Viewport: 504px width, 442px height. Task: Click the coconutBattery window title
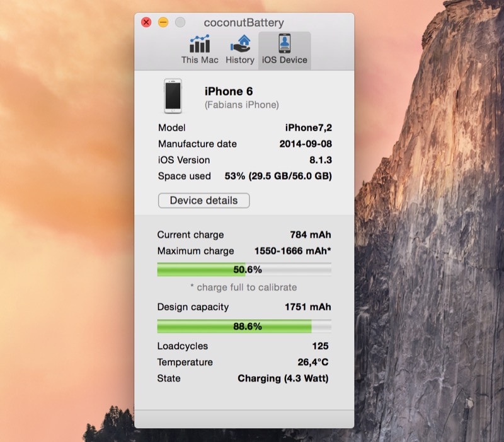point(244,23)
